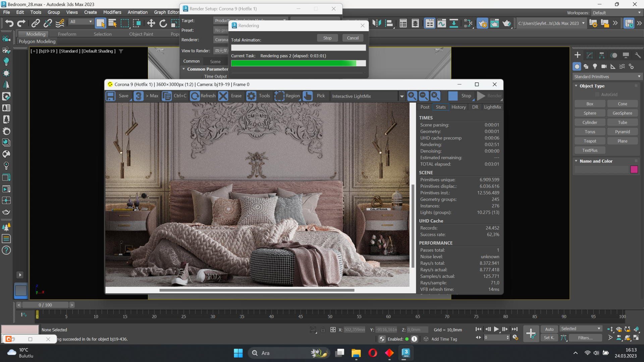Viewport: 644px width, 362px height.
Task: Expand the Standard Primitives dropdown
Action: click(607, 77)
